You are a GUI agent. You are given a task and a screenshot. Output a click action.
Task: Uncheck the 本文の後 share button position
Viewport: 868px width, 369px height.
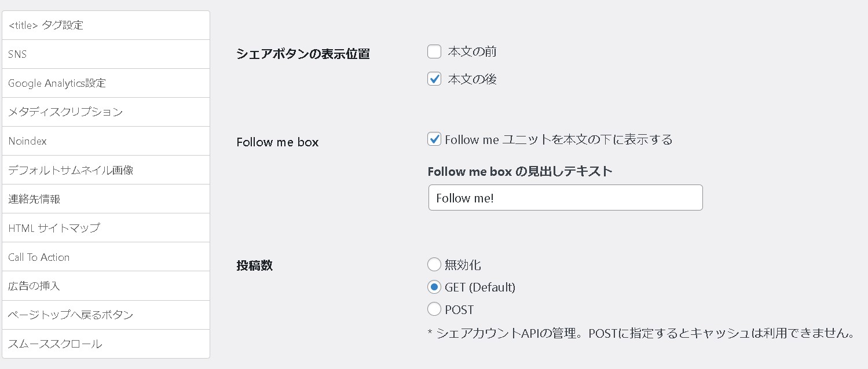point(434,79)
